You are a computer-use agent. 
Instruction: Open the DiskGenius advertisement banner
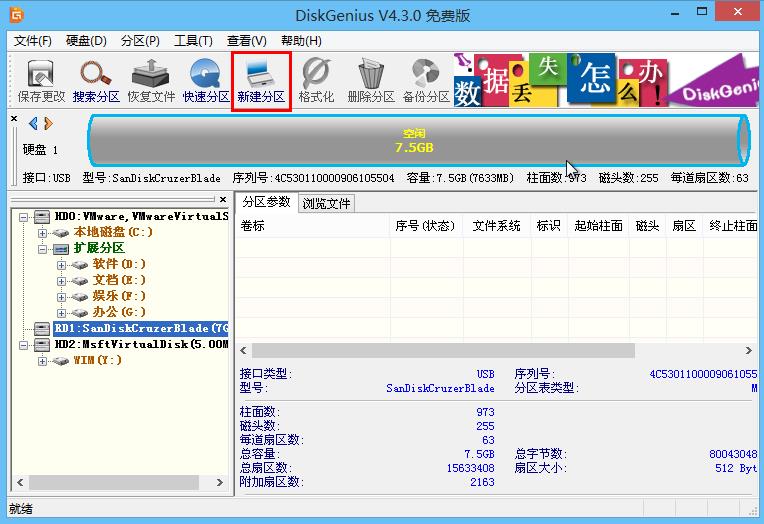point(606,80)
